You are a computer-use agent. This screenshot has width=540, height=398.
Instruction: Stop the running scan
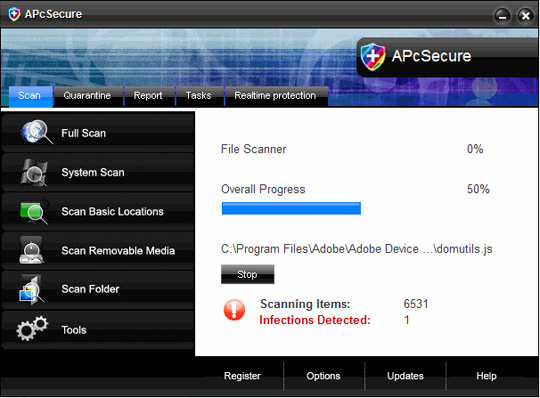[x=248, y=274]
